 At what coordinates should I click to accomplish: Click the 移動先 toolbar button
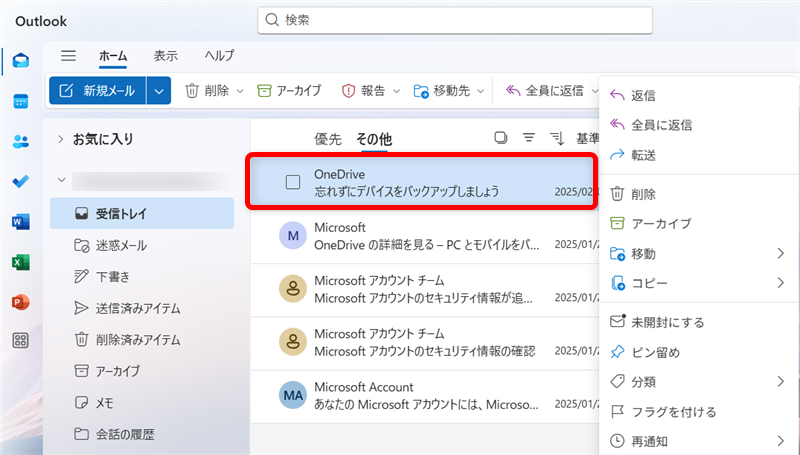coord(442,91)
